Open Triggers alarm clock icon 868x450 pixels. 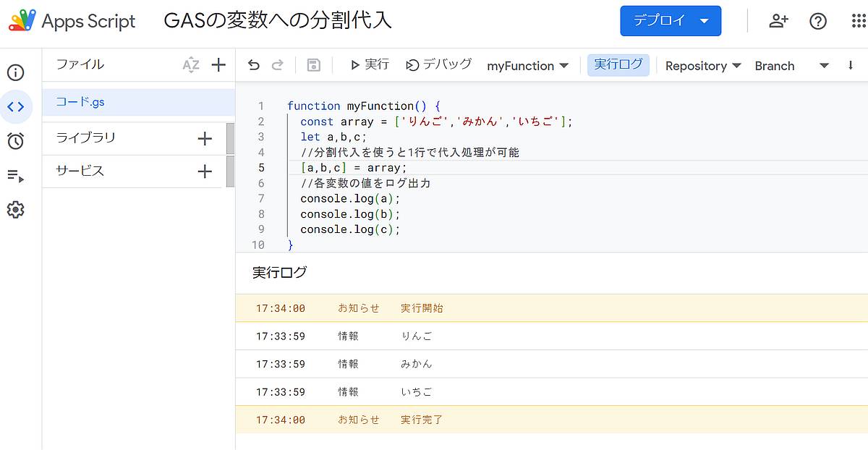click(x=15, y=141)
